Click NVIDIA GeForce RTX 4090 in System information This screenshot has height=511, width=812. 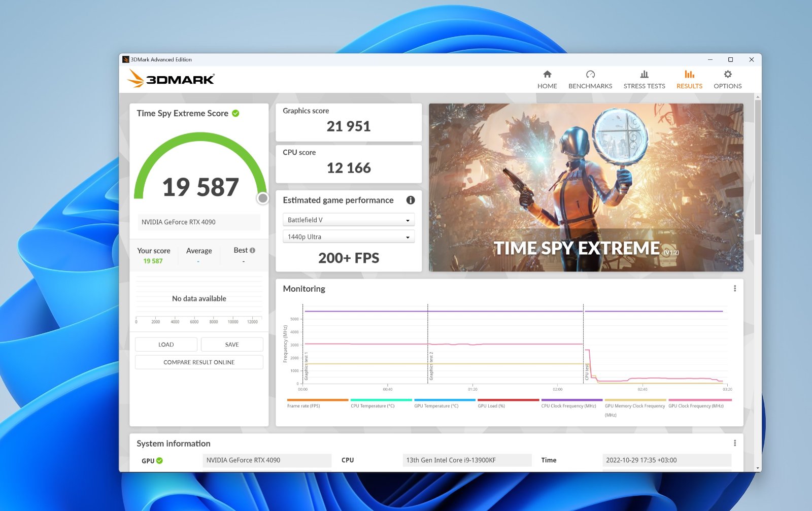(x=267, y=460)
